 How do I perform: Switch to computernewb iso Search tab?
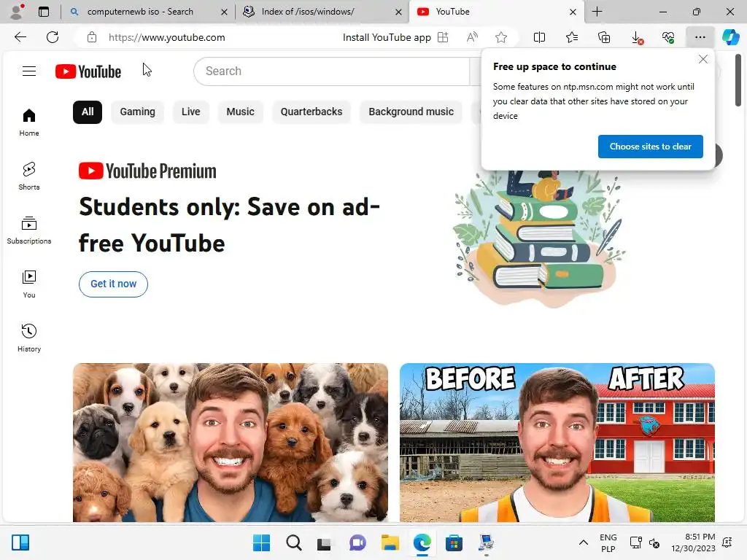click(x=139, y=12)
